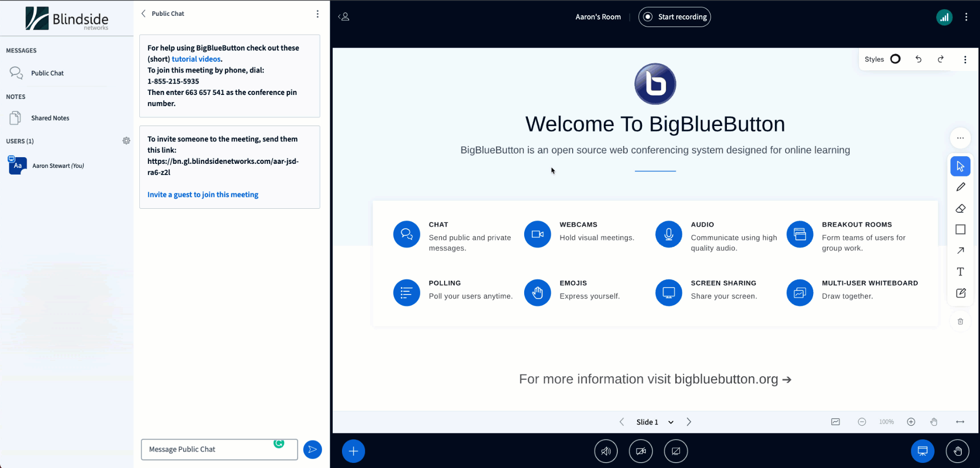Select the arrow pointer tool
Image resolution: width=980 pixels, height=468 pixels.
point(960,166)
